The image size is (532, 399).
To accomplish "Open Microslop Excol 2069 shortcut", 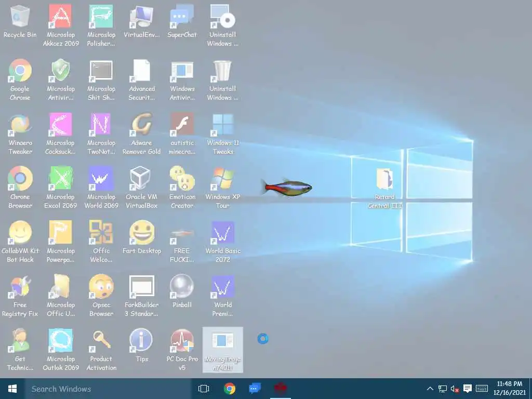I will (x=61, y=188).
